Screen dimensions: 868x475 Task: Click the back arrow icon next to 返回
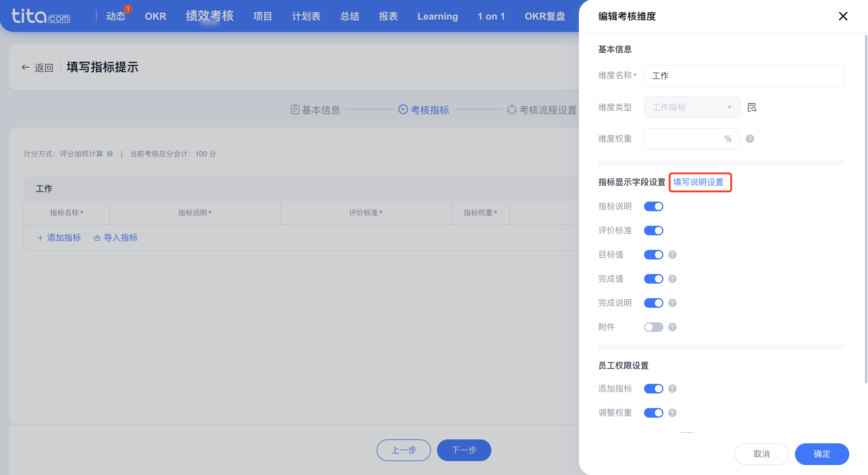pyautogui.click(x=26, y=67)
